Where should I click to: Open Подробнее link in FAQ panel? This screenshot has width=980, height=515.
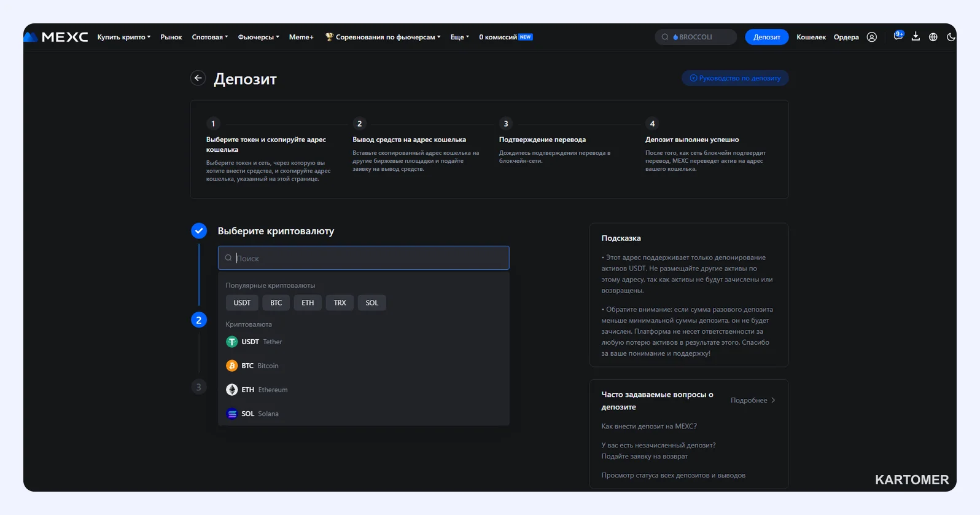pyautogui.click(x=753, y=400)
